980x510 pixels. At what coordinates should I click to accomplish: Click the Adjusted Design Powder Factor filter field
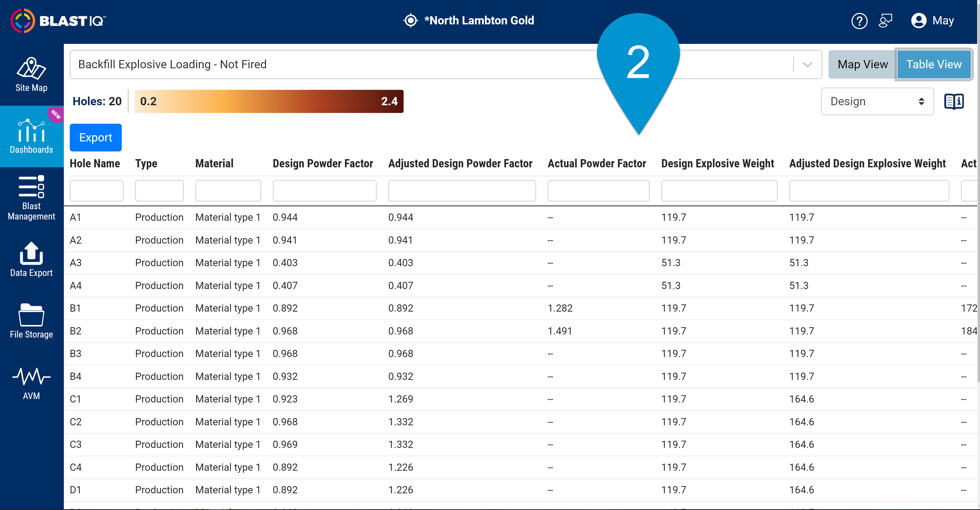click(x=462, y=190)
